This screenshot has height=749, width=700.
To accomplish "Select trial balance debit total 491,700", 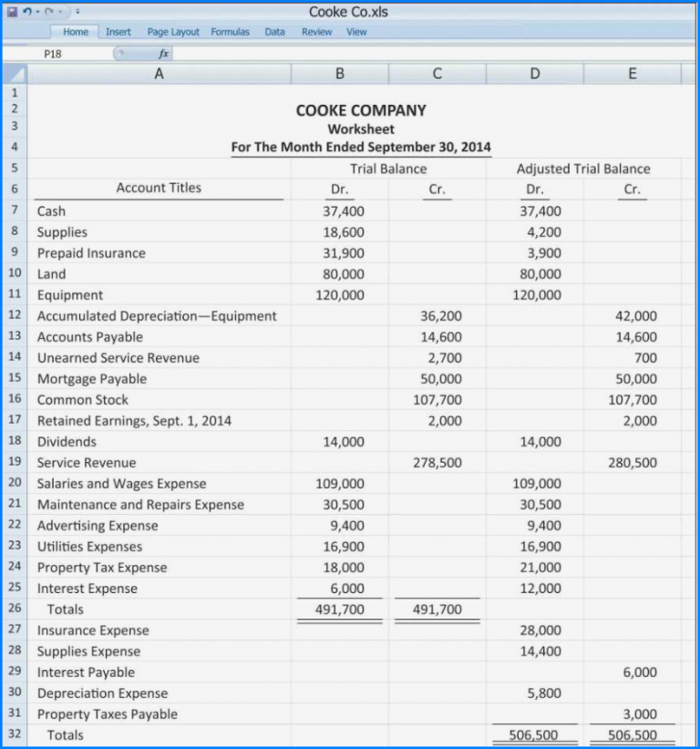I will [x=340, y=610].
